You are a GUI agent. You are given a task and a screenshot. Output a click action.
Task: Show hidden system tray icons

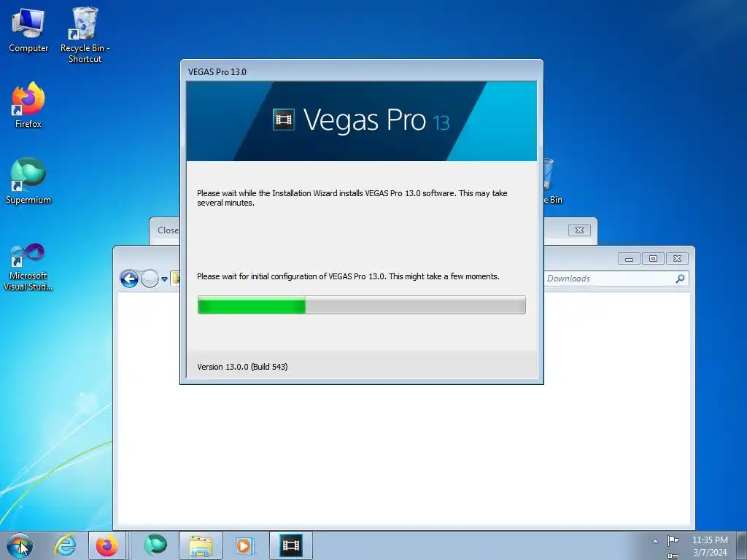pyautogui.click(x=655, y=541)
